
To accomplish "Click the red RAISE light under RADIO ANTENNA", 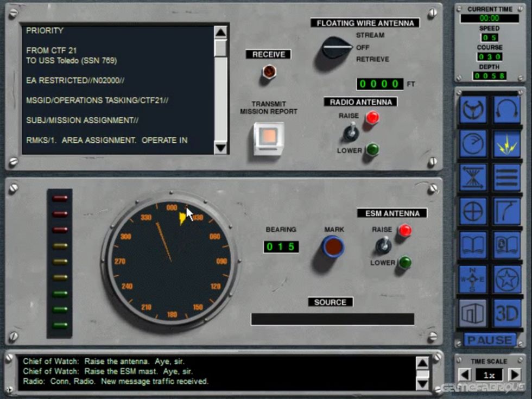I will [x=372, y=117].
